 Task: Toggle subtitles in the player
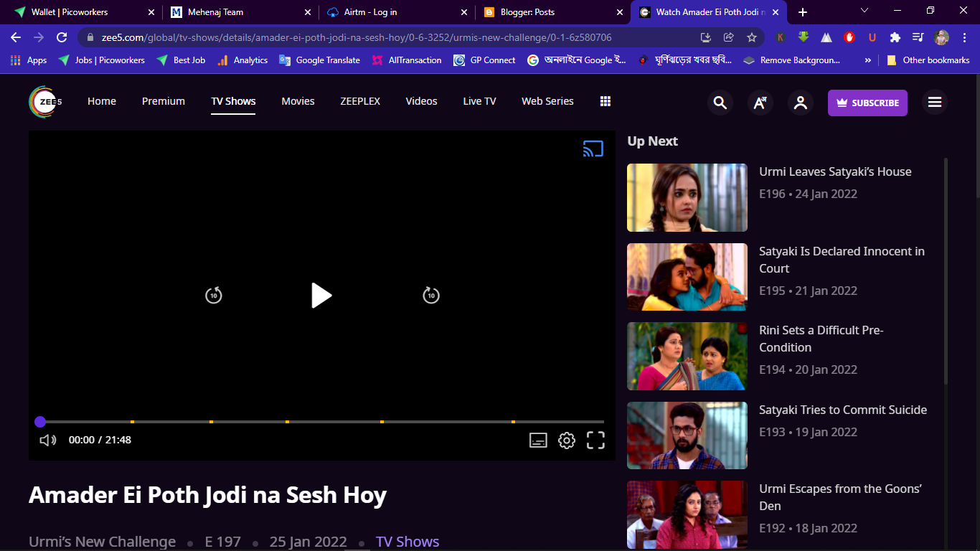[538, 440]
